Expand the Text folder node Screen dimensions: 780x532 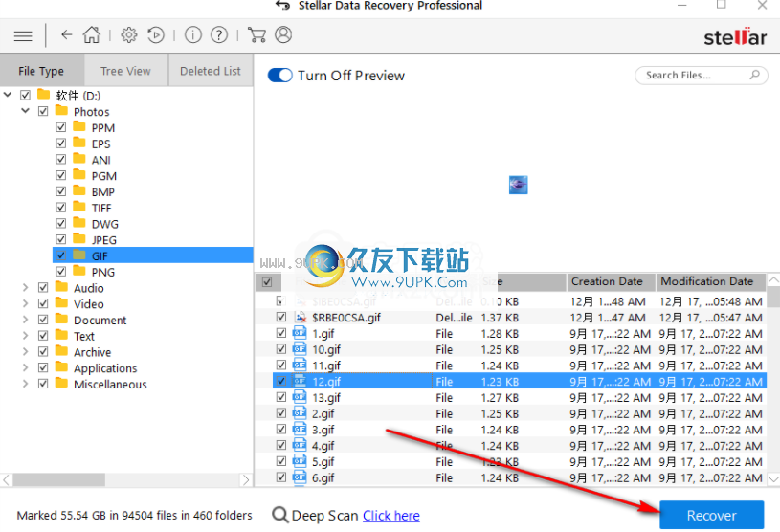point(26,336)
